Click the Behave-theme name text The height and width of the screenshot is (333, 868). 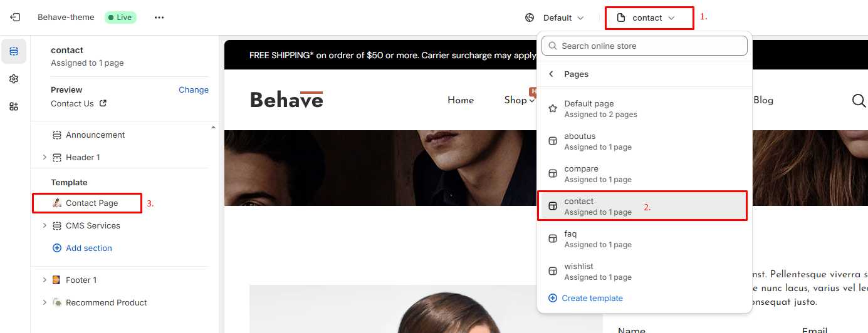click(x=66, y=18)
